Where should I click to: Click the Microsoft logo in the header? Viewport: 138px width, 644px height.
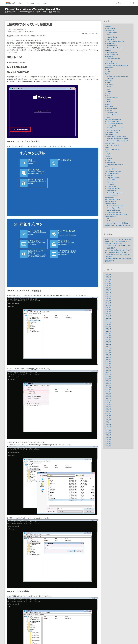pyautogui.click(x=10, y=3)
